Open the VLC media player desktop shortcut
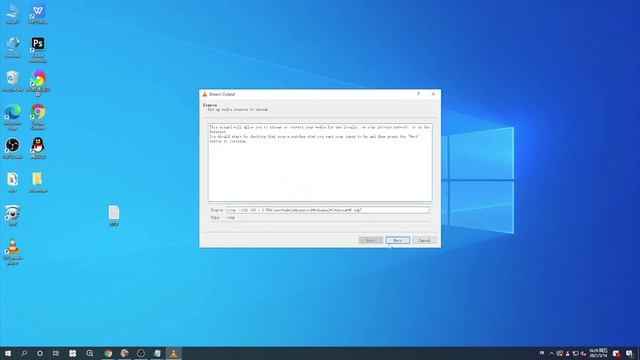Screen dimensions: 640x360 13,252
